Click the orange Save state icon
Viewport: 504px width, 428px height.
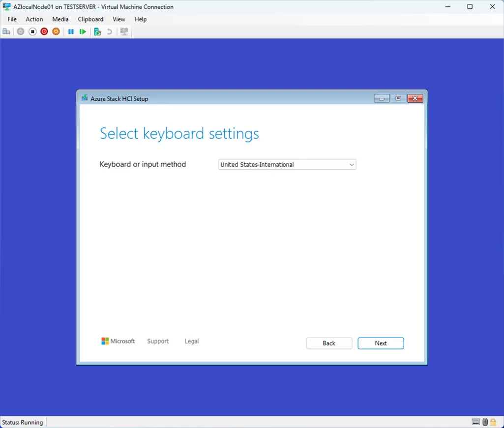click(x=56, y=31)
